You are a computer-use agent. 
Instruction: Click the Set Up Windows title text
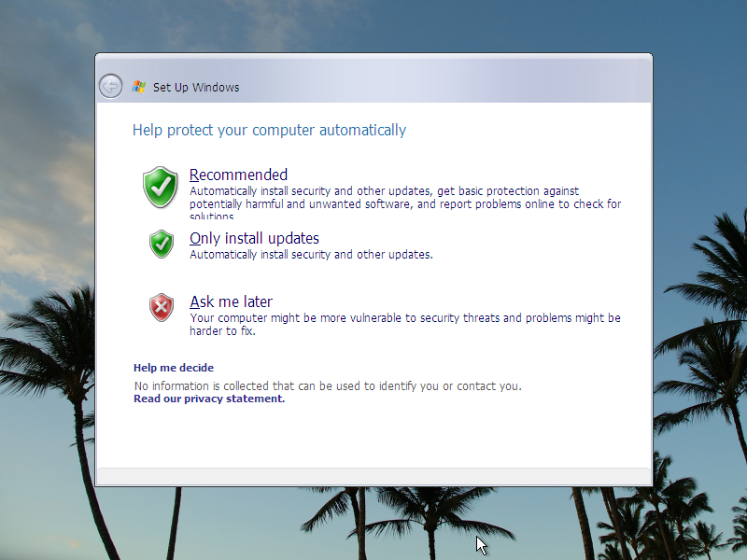click(196, 87)
